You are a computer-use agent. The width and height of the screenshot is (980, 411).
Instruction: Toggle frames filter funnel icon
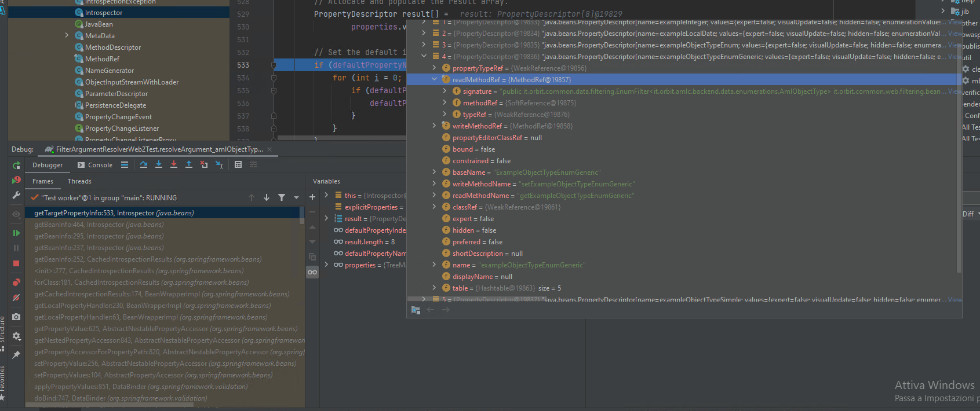point(282,197)
